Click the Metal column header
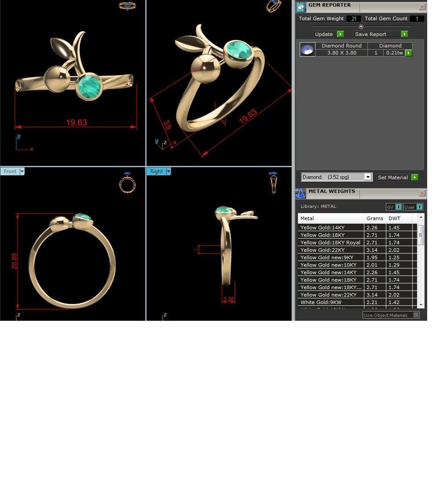 click(331, 218)
